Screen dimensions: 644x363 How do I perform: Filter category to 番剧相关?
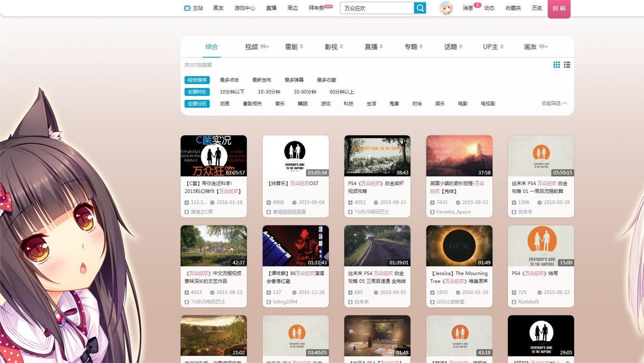[252, 104]
